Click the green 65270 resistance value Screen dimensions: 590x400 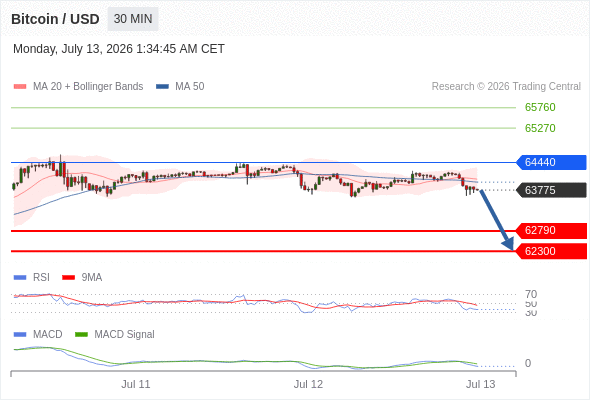coord(540,128)
